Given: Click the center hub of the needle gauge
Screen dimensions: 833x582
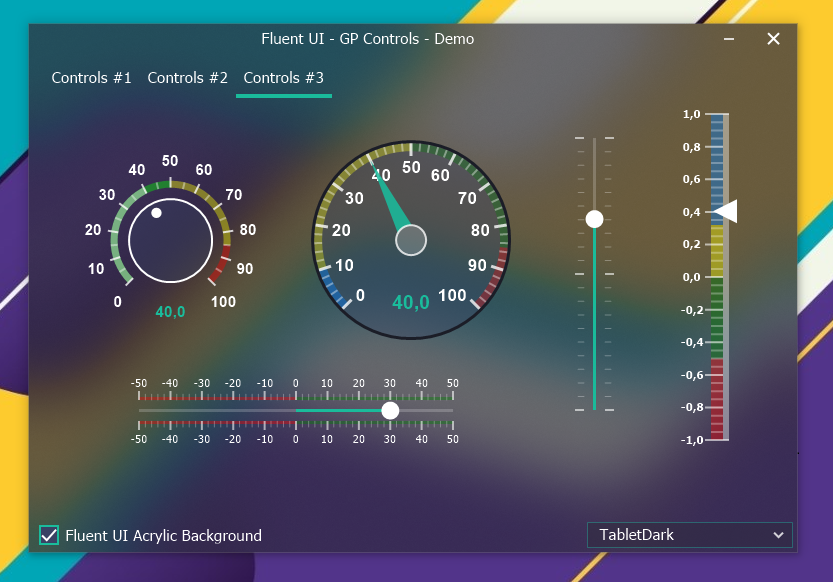Looking at the screenshot, I should [x=411, y=240].
